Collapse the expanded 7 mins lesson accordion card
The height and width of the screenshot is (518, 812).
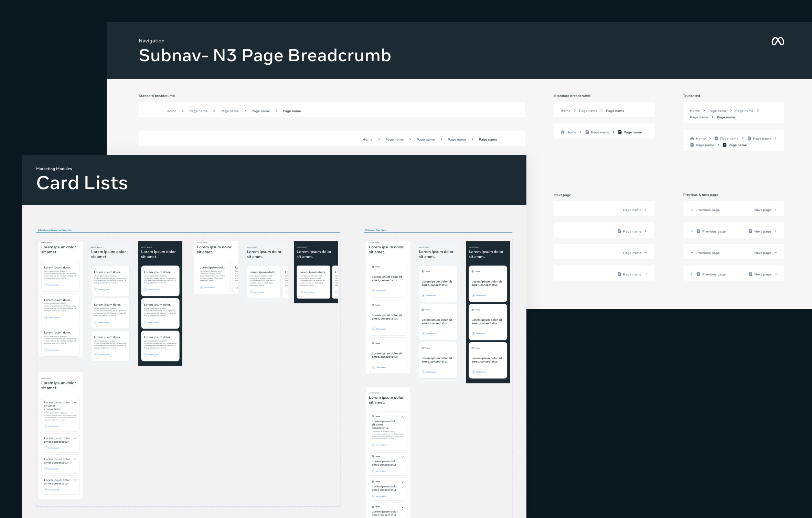coord(403,417)
